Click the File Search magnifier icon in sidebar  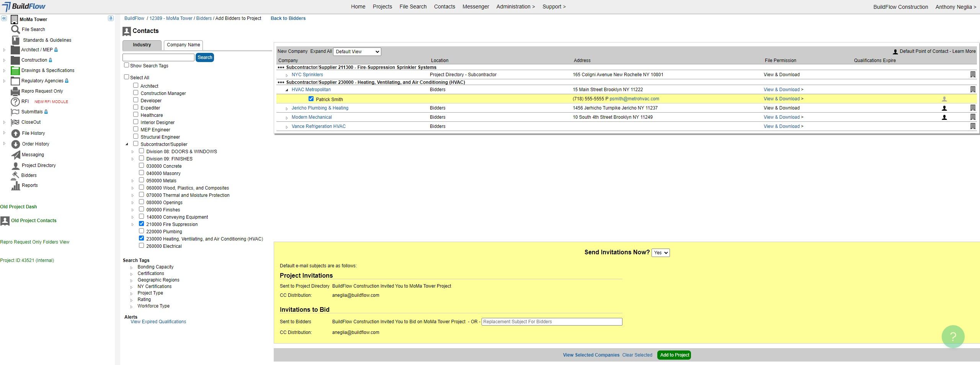[x=15, y=29]
